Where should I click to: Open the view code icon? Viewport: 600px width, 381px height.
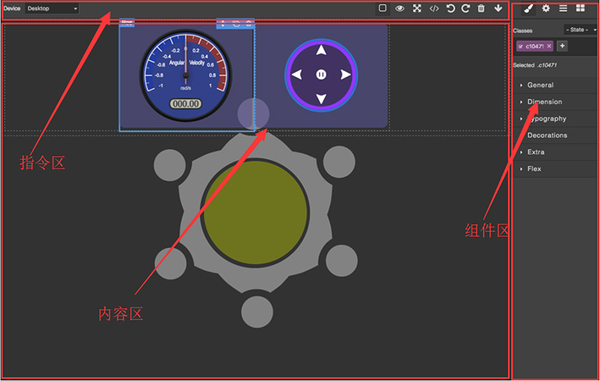434,8
